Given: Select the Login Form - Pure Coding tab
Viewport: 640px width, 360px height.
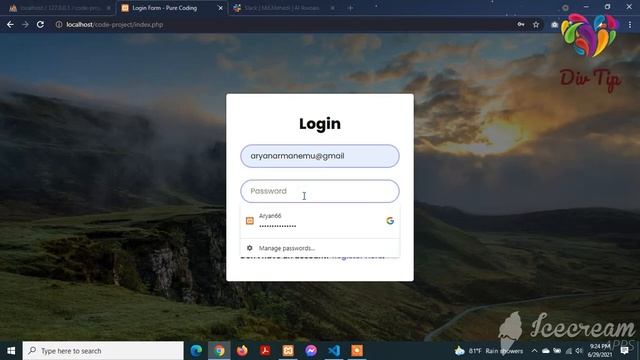Looking at the screenshot, I should 171,8.
